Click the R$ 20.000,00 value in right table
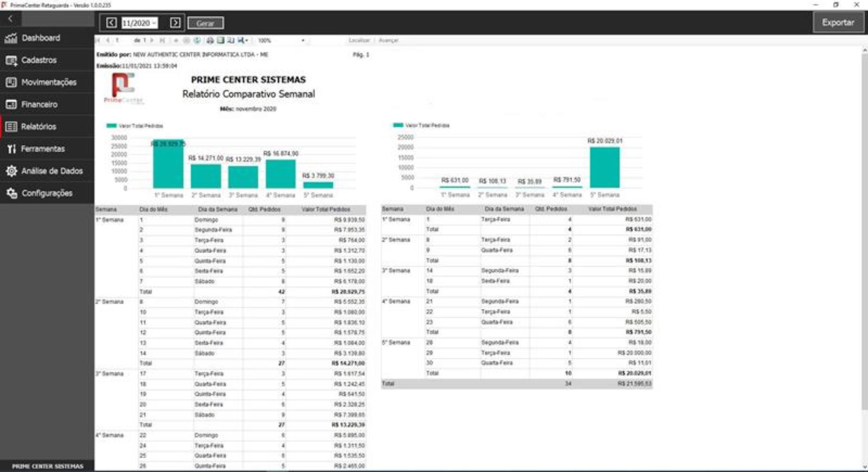This screenshot has width=868, height=472. pos(635,353)
